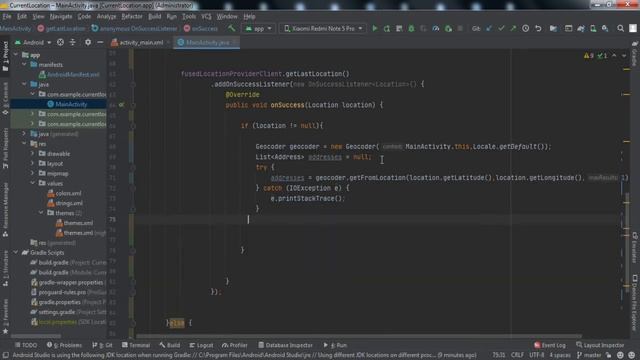Open Project panel settings gear

point(88,42)
